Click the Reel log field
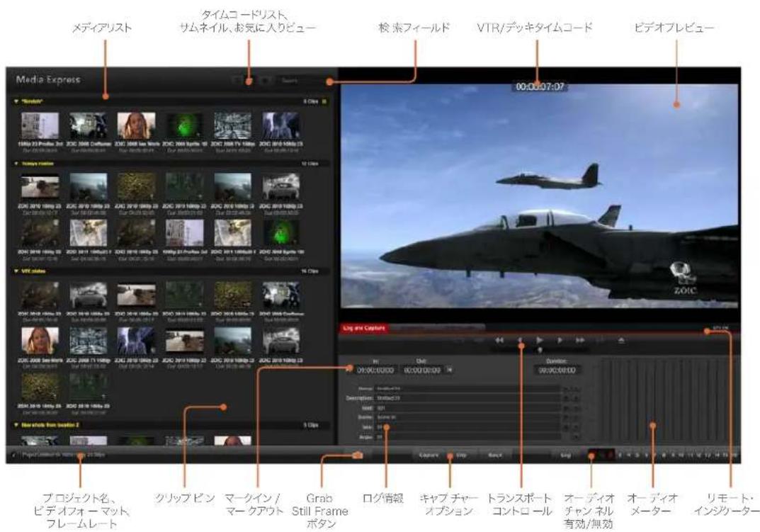The image size is (760, 532). (x=467, y=408)
